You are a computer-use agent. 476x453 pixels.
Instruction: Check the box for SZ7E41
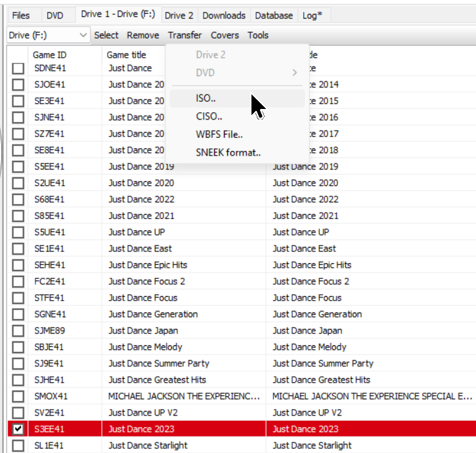pos(18,134)
